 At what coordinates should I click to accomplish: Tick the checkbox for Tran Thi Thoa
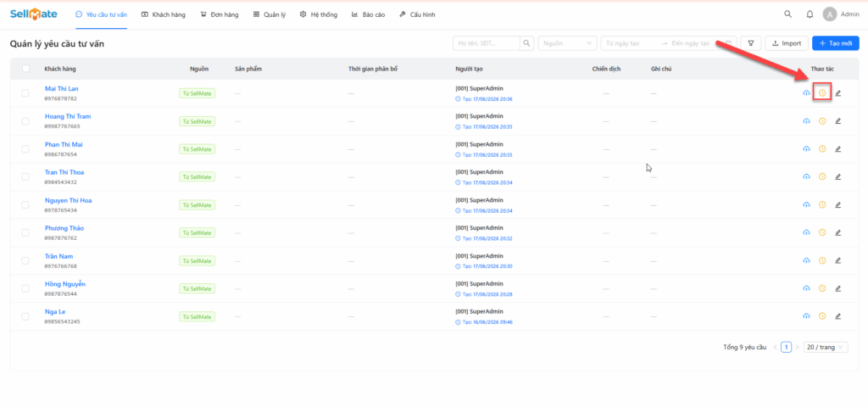[25, 176]
